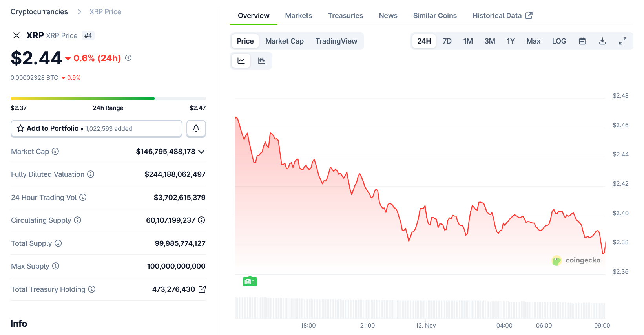Open the treasury holding external link icon
This screenshot has height=335, width=644.
tap(202, 289)
